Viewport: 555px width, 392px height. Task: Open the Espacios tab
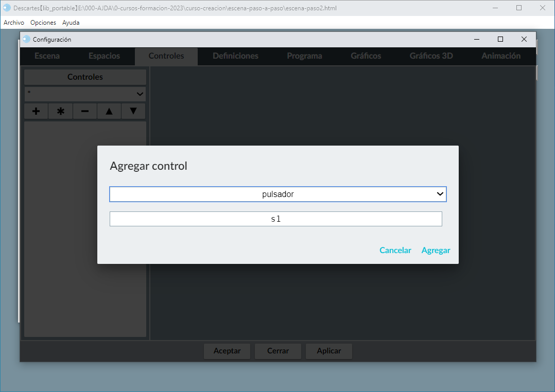click(x=104, y=56)
